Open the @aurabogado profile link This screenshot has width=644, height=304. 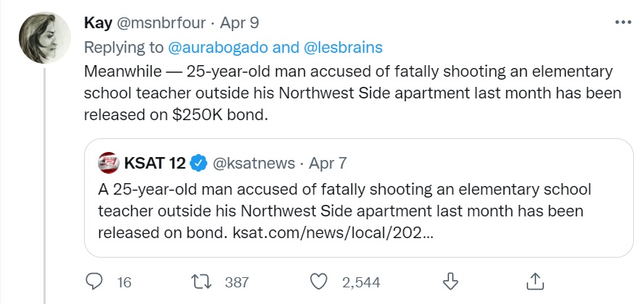(x=218, y=48)
